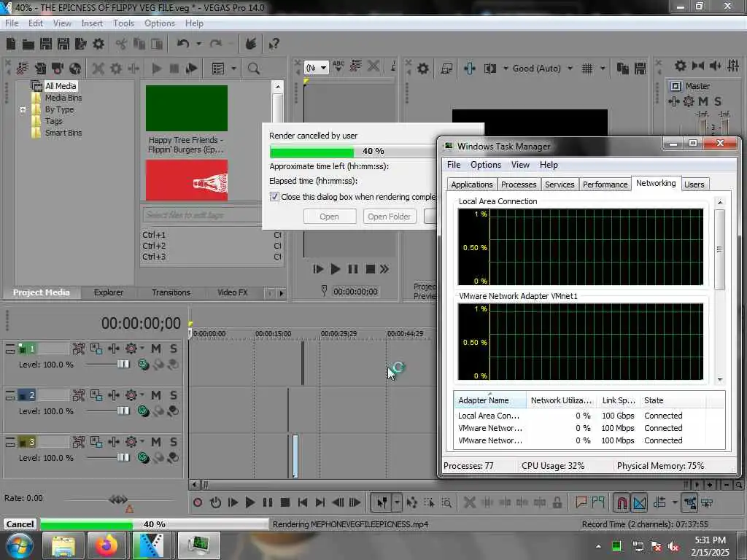Screen dimensions: 747x560
Task: Click the preview settings gear icon
Action: click(x=422, y=69)
